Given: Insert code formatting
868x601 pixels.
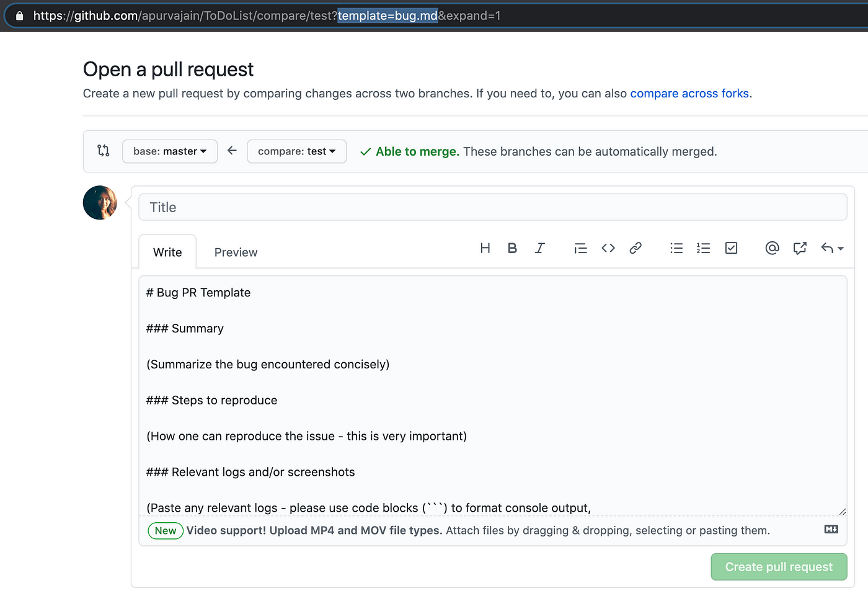Looking at the screenshot, I should [608, 248].
